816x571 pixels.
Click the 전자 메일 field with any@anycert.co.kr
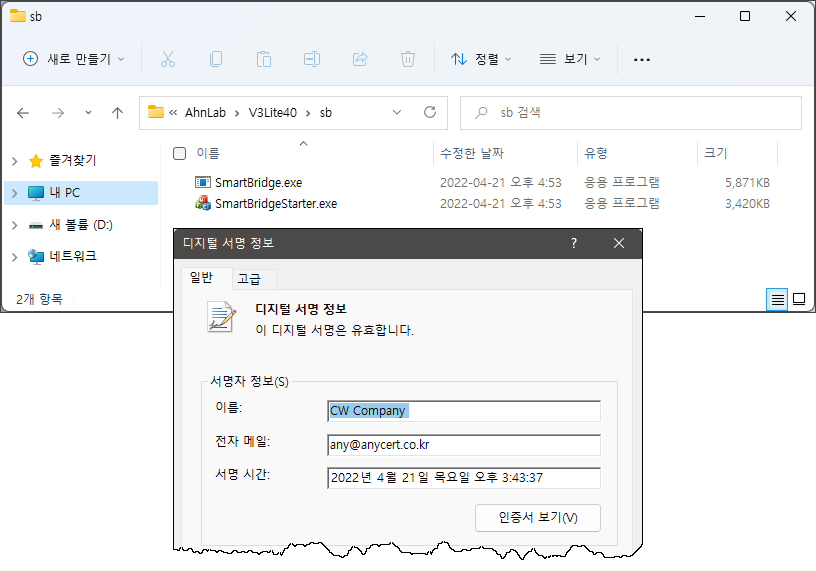click(x=464, y=445)
